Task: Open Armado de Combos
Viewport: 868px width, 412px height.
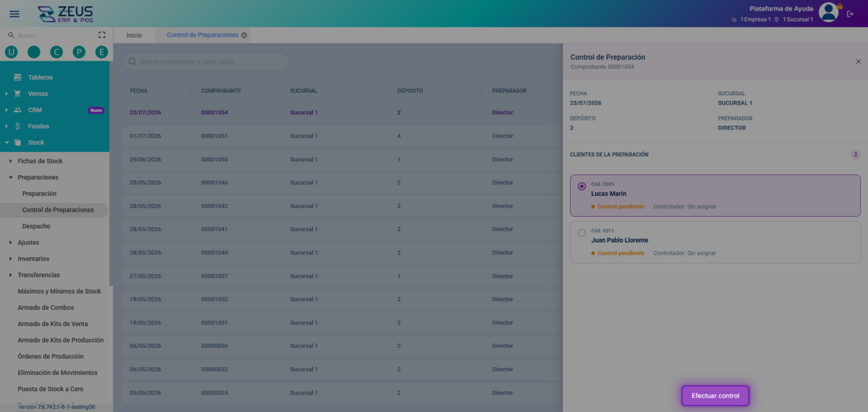Action: click(46, 308)
